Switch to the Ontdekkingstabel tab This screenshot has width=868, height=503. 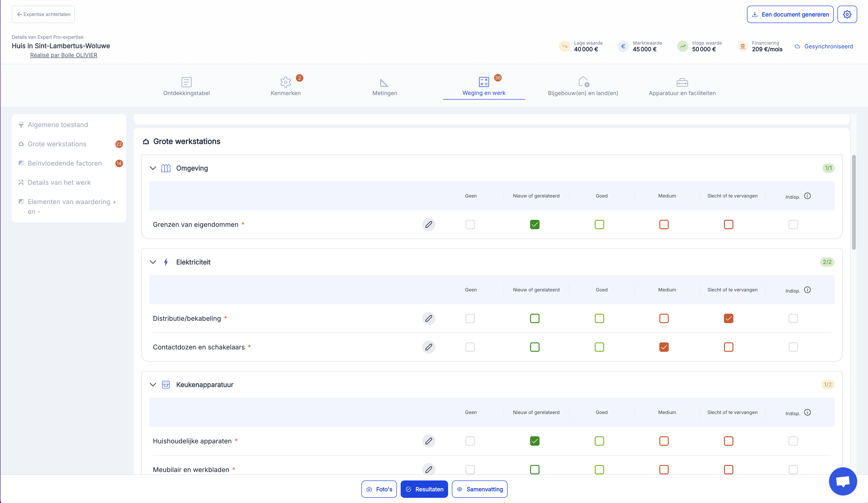[x=186, y=86]
